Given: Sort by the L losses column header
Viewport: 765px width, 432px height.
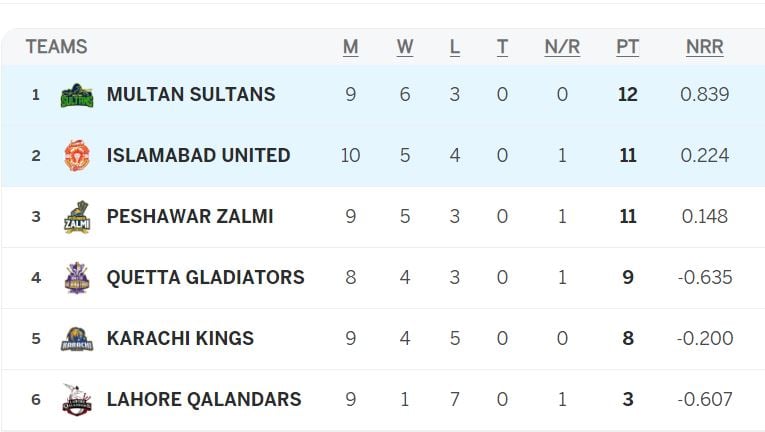Looking at the screenshot, I should pyautogui.click(x=455, y=47).
